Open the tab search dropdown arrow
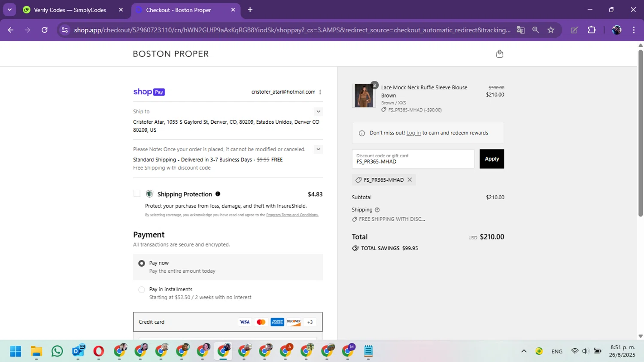The image size is (644, 362). [x=9, y=10]
